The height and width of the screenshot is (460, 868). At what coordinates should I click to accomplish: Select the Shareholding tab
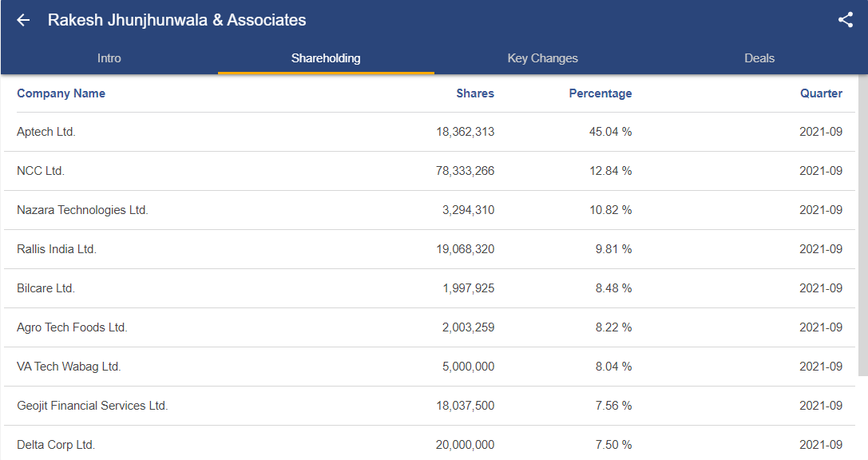[326, 58]
